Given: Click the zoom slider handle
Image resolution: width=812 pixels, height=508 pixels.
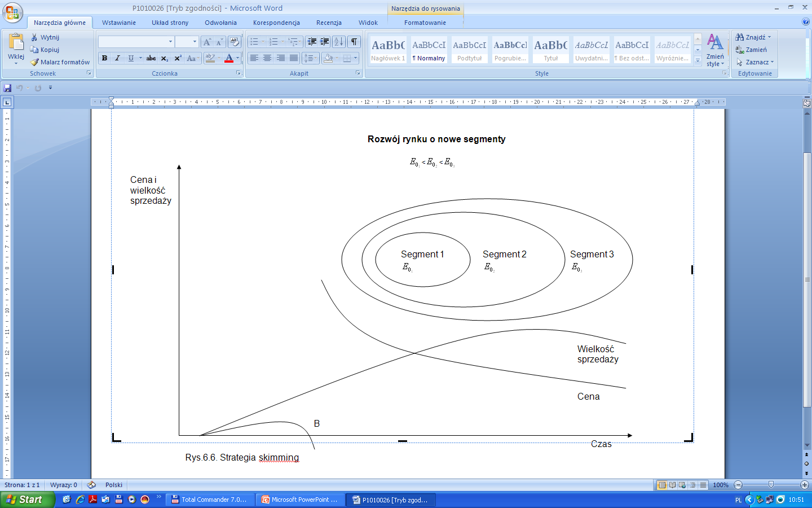Looking at the screenshot, I should 771,485.
